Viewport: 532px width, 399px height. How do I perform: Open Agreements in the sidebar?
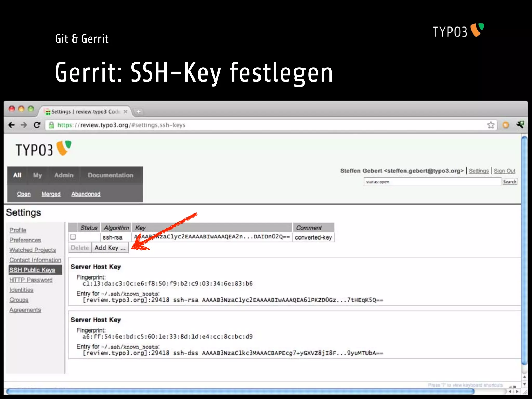click(x=25, y=310)
